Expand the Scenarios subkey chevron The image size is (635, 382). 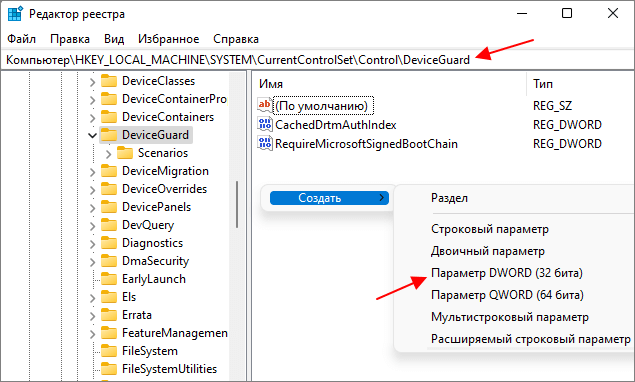tap(108, 154)
